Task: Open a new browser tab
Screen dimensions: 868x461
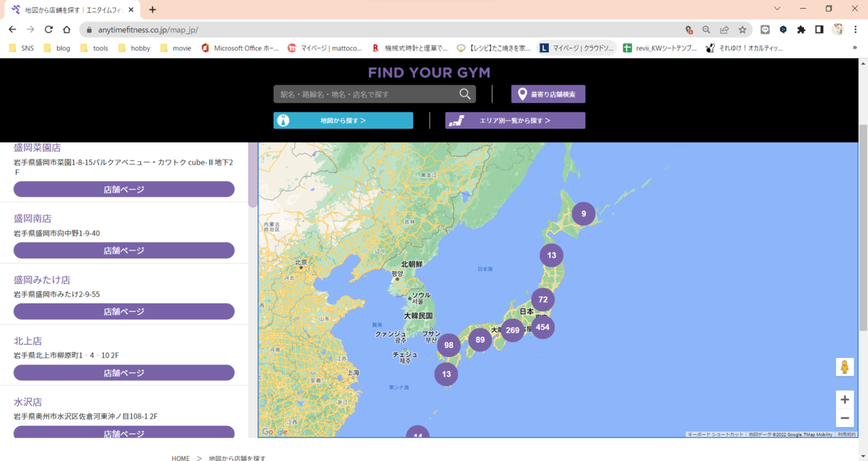Action: coord(153,9)
